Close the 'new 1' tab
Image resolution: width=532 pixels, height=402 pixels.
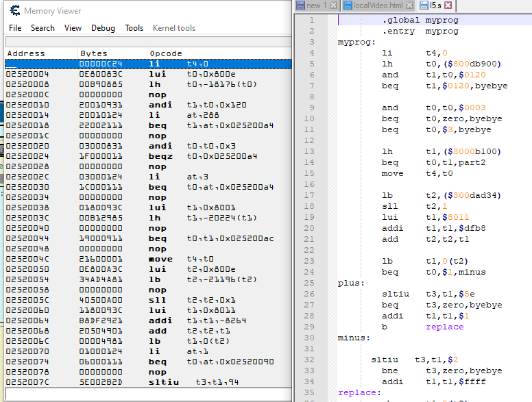click(x=333, y=5)
